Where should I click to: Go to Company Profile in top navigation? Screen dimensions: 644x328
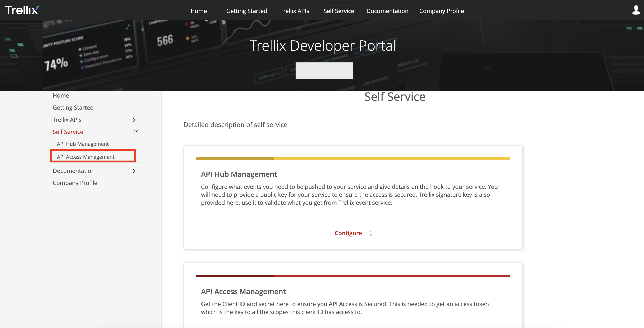441,11
